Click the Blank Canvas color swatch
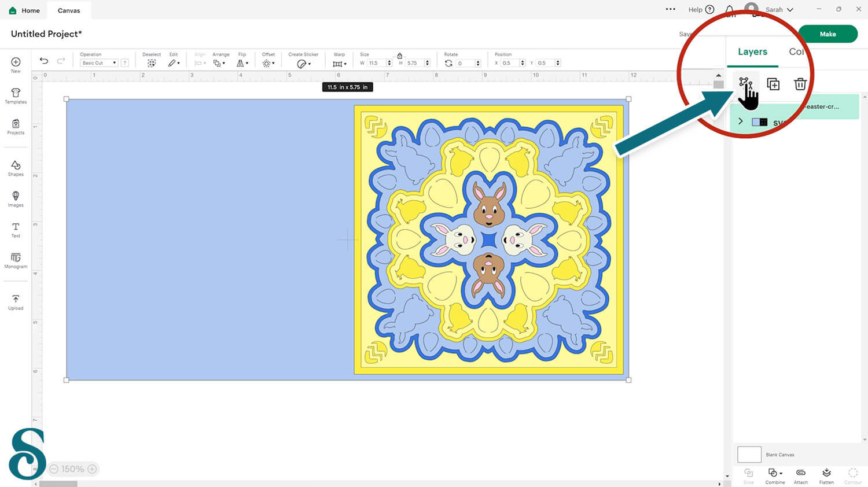This screenshot has width=868, height=487. coord(749,454)
